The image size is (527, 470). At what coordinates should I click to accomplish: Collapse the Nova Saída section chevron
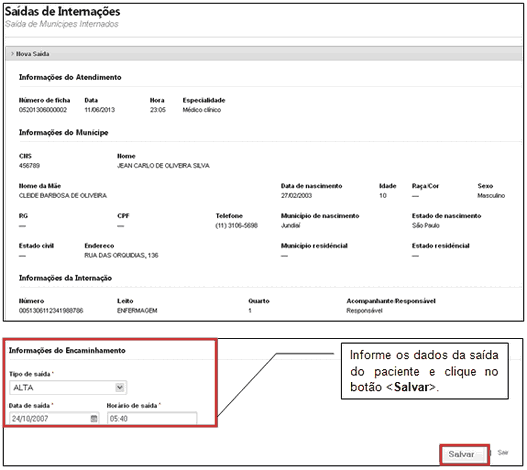click(x=12, y=54)
